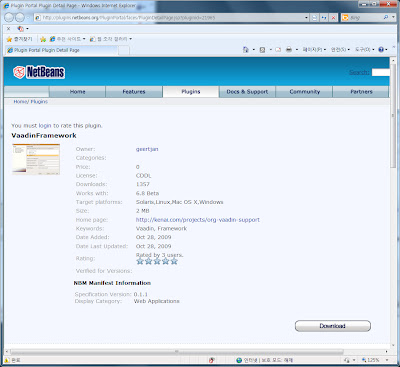Close the toolbar using its small X
The height and width of the screenshot is (367, 400).
8,29
